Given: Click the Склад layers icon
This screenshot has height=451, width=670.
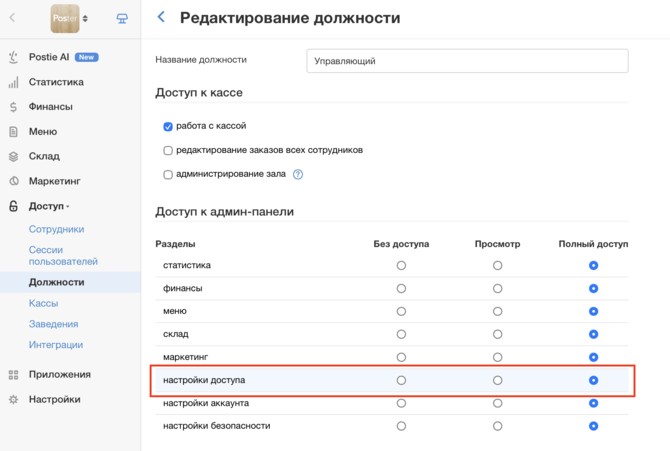Looking at the screenshot, I should click(13, 156).
